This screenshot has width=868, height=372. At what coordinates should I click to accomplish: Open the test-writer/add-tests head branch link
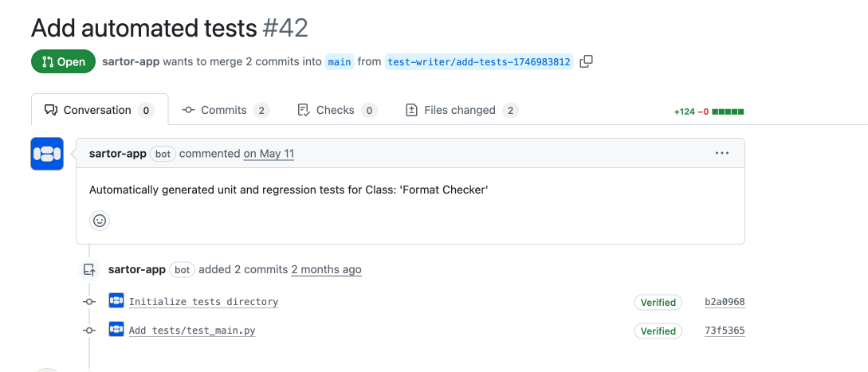478,61
